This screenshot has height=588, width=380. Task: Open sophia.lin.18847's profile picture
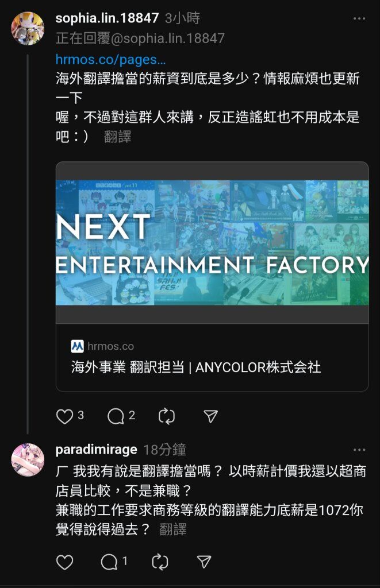(x=28, y=29)
